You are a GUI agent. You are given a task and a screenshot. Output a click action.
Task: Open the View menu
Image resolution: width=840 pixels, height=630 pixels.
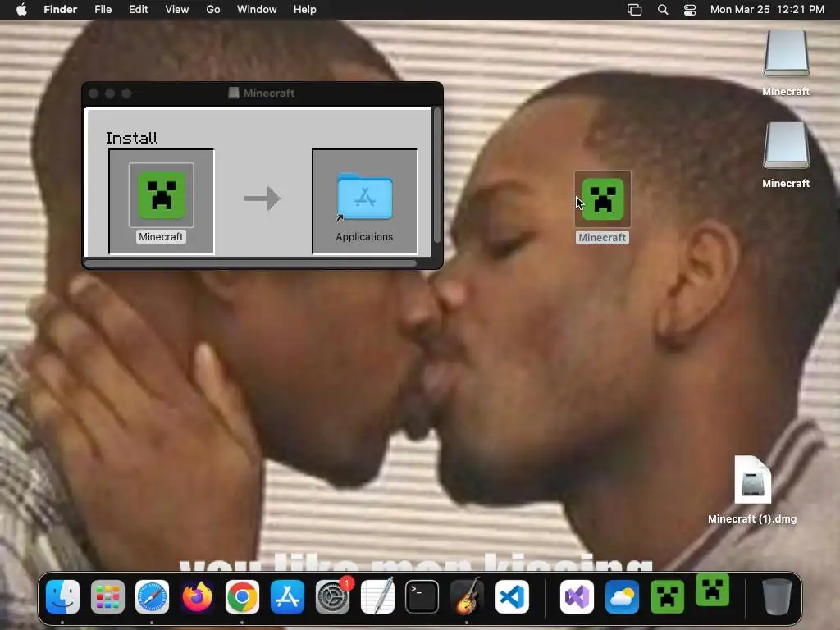(x=177, y=10)
